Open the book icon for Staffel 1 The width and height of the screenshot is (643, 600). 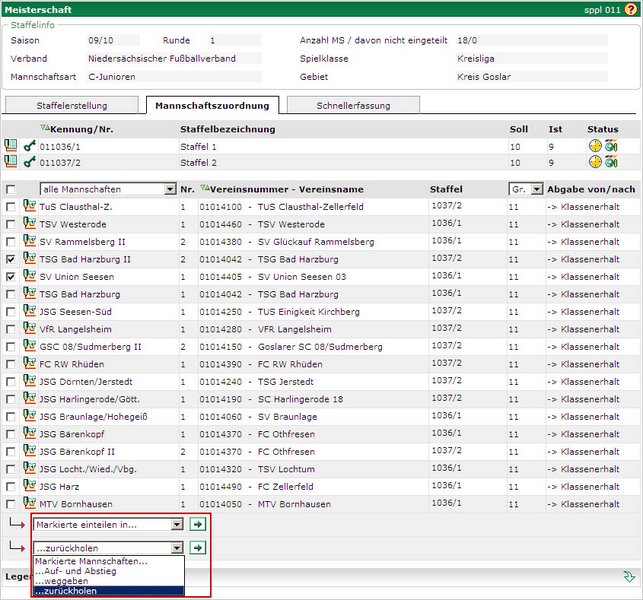click(x=10, y=146)
